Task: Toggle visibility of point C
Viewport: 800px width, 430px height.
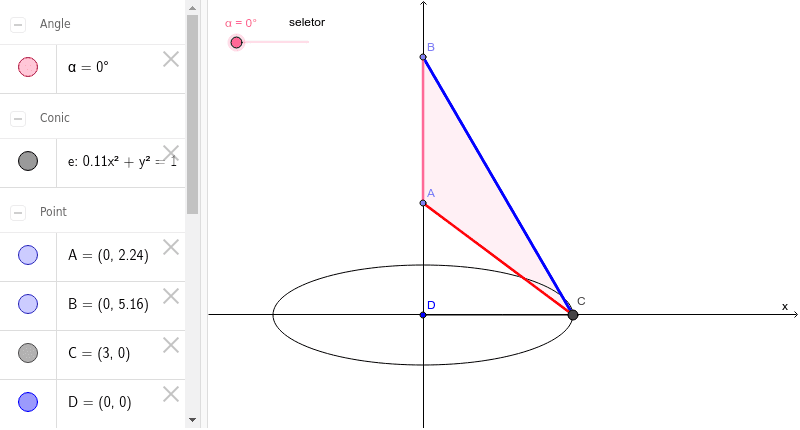Action: click(28, 353)
